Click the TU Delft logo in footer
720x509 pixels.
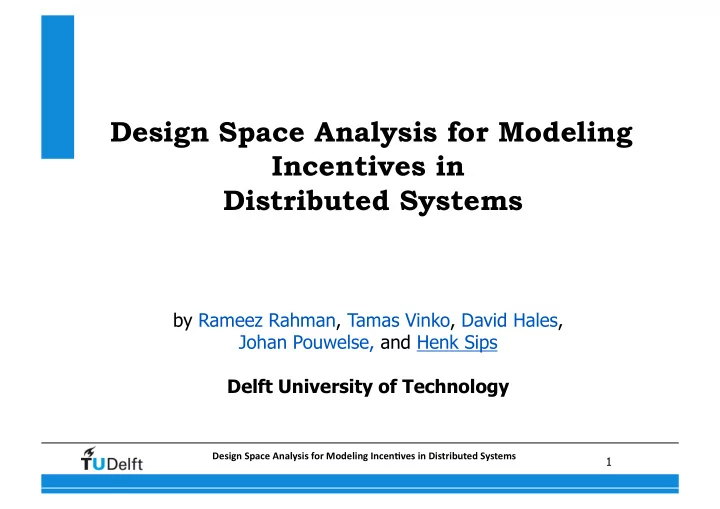pos(112,458)
